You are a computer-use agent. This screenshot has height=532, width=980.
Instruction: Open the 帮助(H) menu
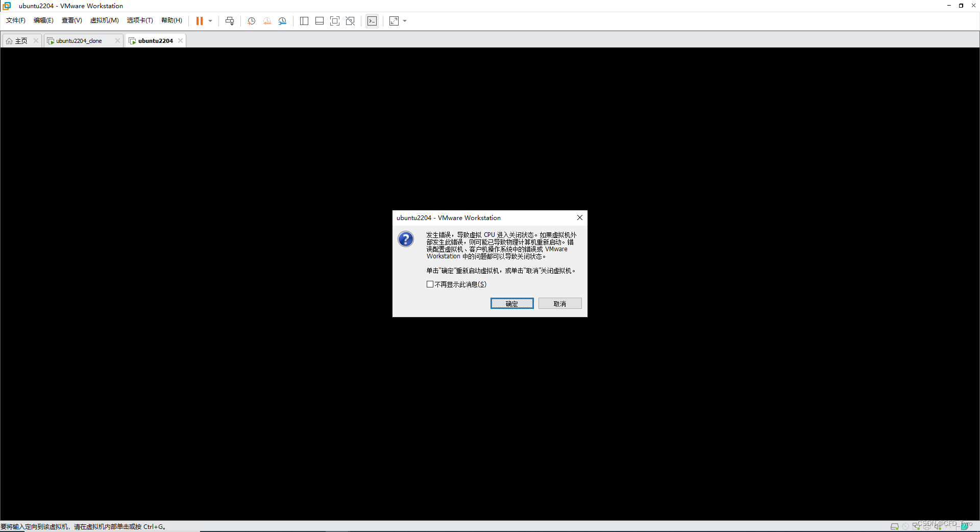(171, 20)
